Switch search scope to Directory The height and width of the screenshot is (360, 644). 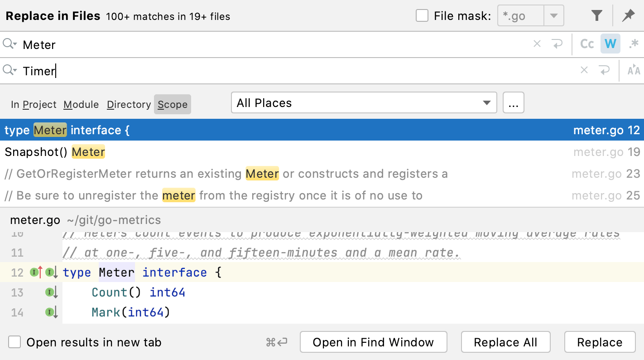(128, 104)
